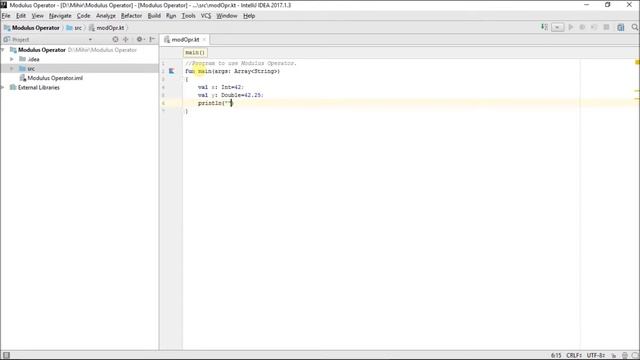Click the 6:15 cursor position indicator
The image size is (640, 360).
pyautogui.click(x=556, y=356)
